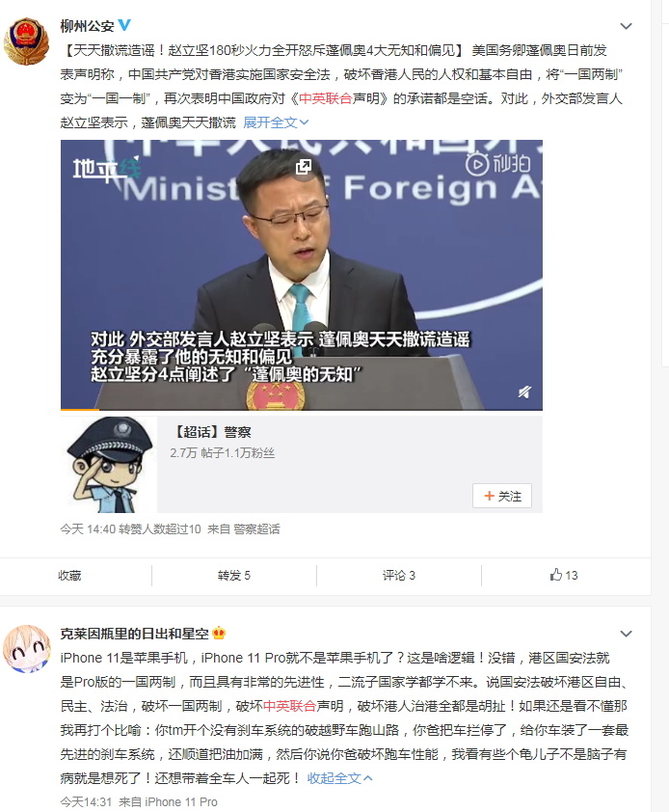Open 克莱因瓶里的日出和星空 avatar
The height and width of the screenshot is (812, 669).
coord(26,649)
